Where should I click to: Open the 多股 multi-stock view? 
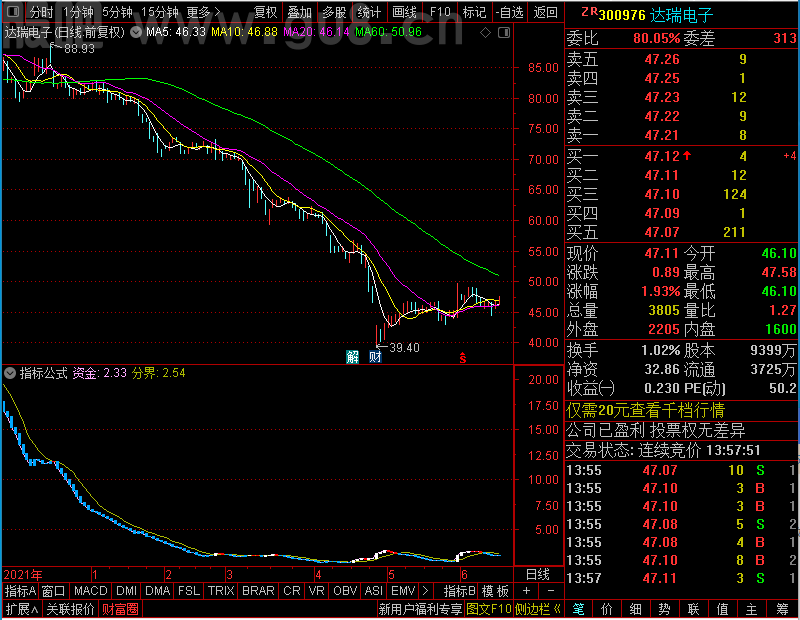[x=334, y=12]
